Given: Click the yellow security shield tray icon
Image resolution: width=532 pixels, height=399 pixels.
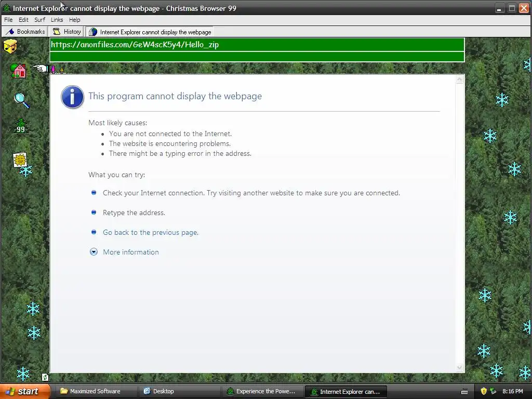Looking at the screenshot, I should [484, 391].
